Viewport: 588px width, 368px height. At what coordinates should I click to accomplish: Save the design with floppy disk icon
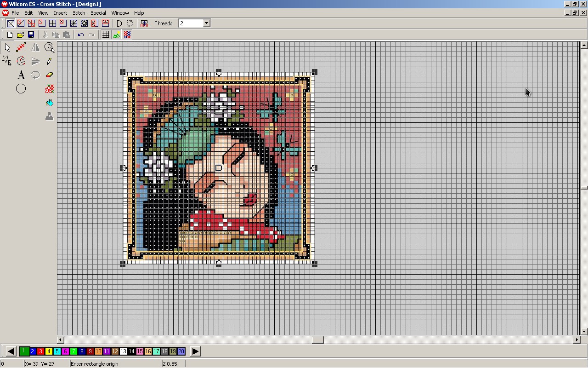pyautogui.click(x=31, y=34)
